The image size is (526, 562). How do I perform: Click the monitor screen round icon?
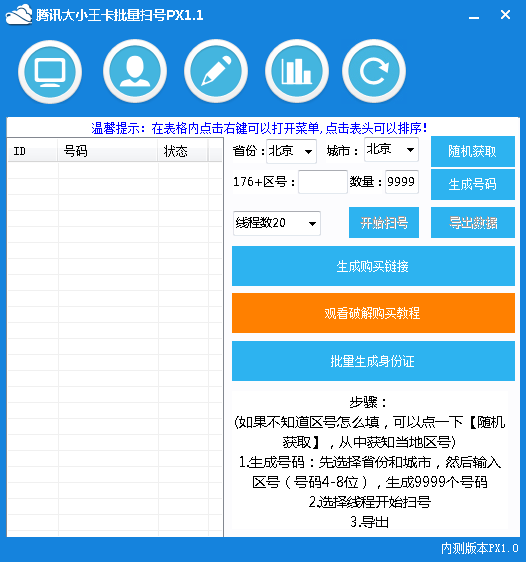50,72
